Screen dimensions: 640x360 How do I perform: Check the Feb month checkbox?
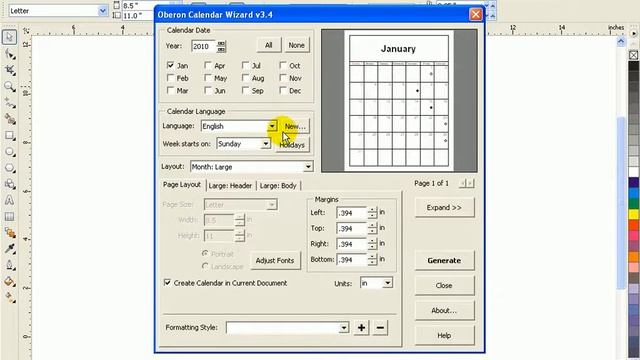[x=171, y=78]
